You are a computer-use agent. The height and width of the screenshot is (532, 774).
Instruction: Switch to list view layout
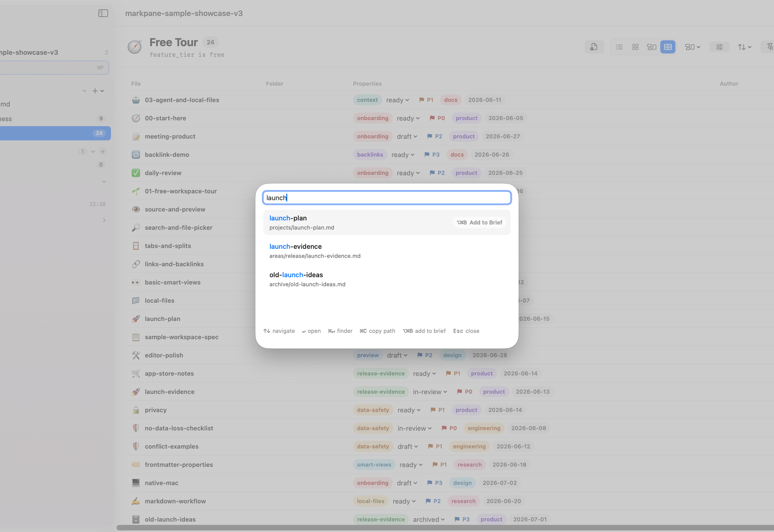pyautogui.click(x=619, y=47)
